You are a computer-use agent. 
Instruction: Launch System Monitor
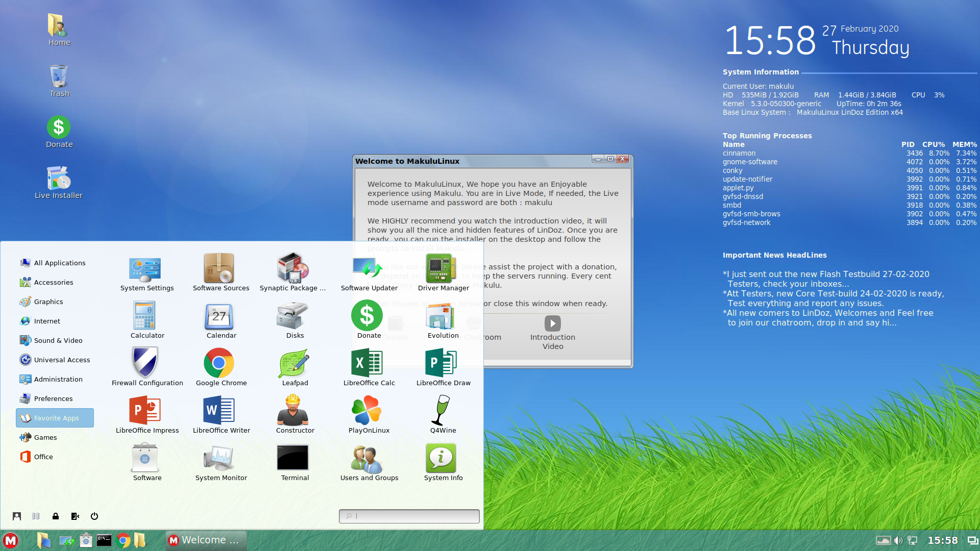[x=221, y=462]
